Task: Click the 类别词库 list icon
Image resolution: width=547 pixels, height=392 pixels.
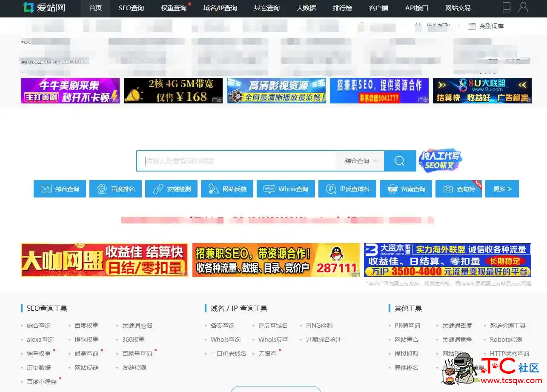Action: [x=471, y=26]
